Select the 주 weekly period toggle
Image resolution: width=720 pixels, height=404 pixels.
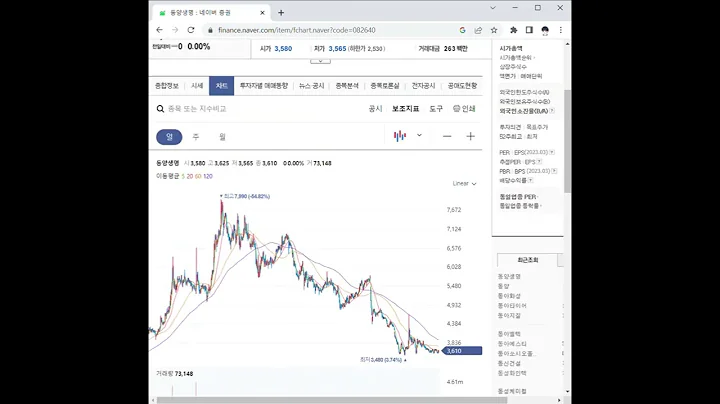[196, 137]
